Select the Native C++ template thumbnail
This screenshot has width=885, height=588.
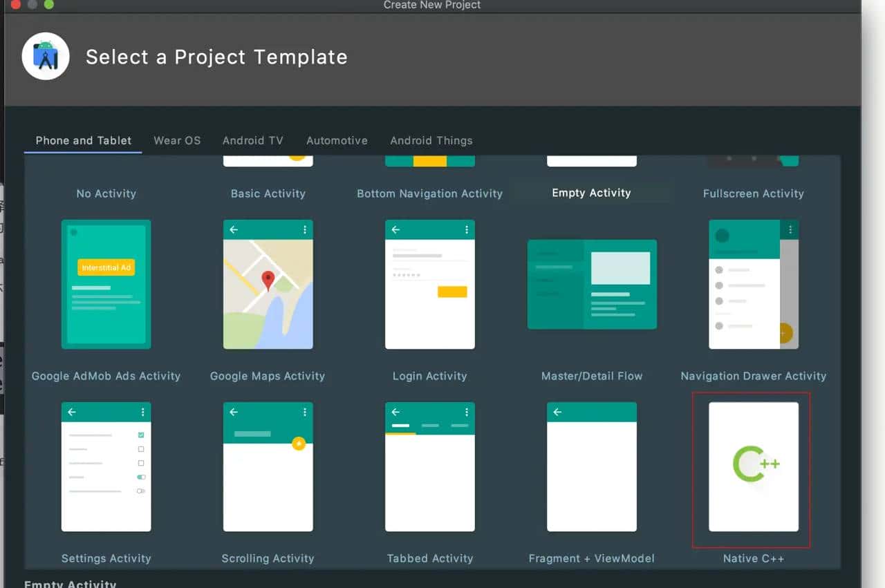[753, 467]
